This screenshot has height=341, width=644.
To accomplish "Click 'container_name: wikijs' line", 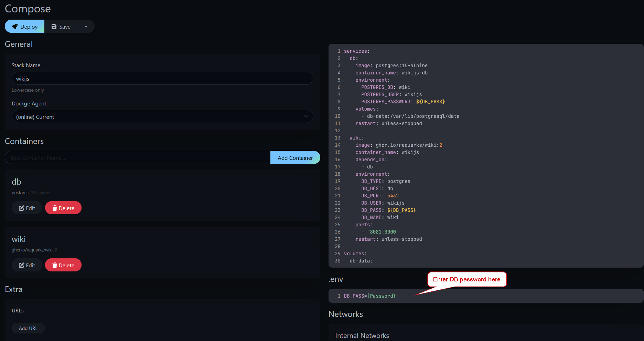I will pos(387,152).
